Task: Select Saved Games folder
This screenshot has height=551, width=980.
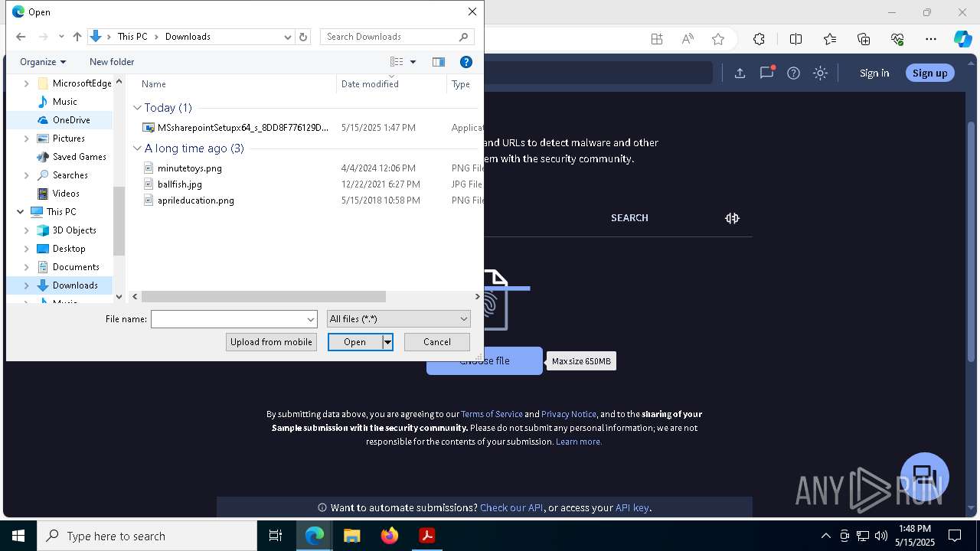Action: click(79, 157)
